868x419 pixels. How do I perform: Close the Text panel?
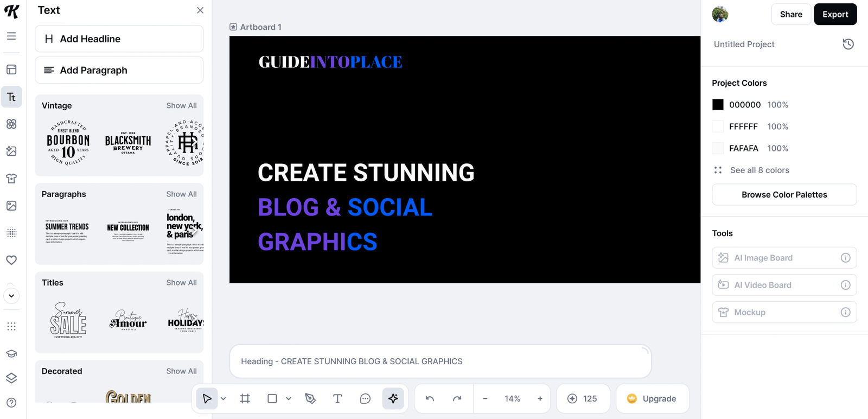click(x=200, y=10)
